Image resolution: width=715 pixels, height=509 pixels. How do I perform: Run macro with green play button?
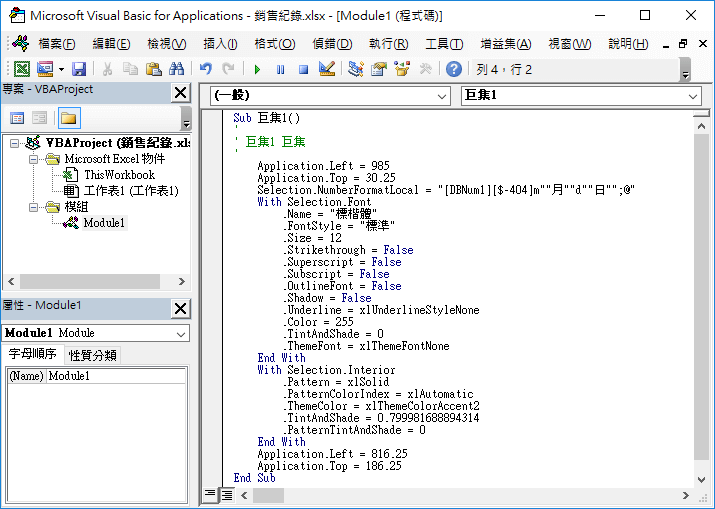257,69
